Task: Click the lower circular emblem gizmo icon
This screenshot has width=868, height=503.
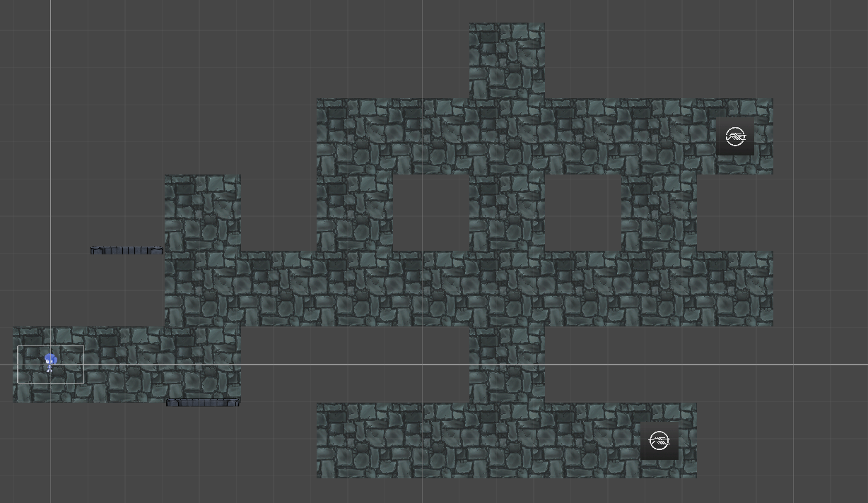Action: [659, 441]
